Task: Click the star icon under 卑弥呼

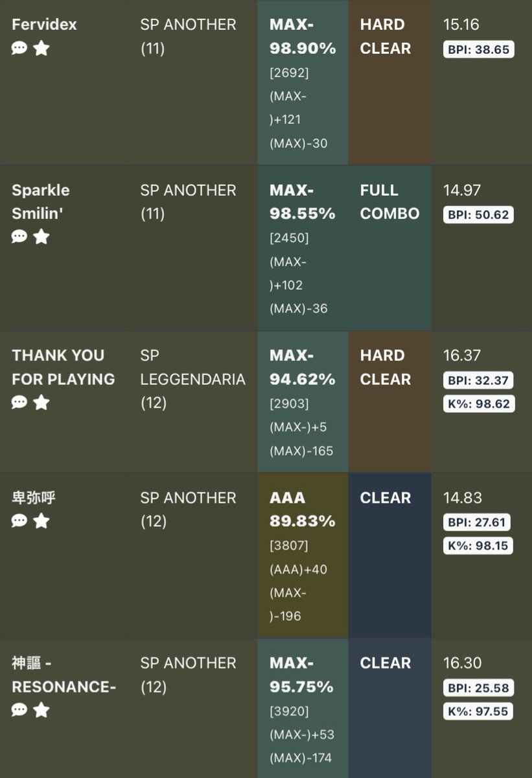Action: pos(41,521)
